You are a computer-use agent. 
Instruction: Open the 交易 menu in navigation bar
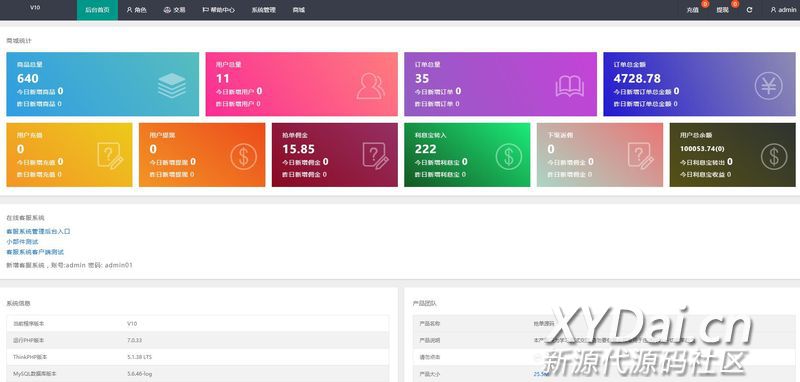[174, 10]
